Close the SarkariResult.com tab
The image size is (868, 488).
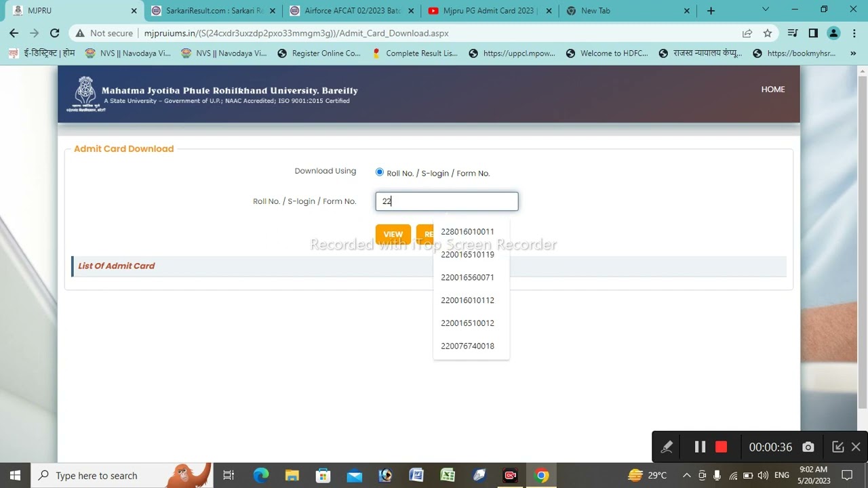[x=273, y=11]
